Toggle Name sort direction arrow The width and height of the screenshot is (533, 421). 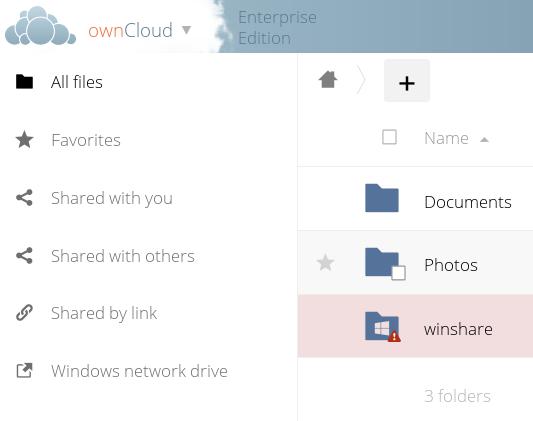pyautogui.click(x=484, y=139)
